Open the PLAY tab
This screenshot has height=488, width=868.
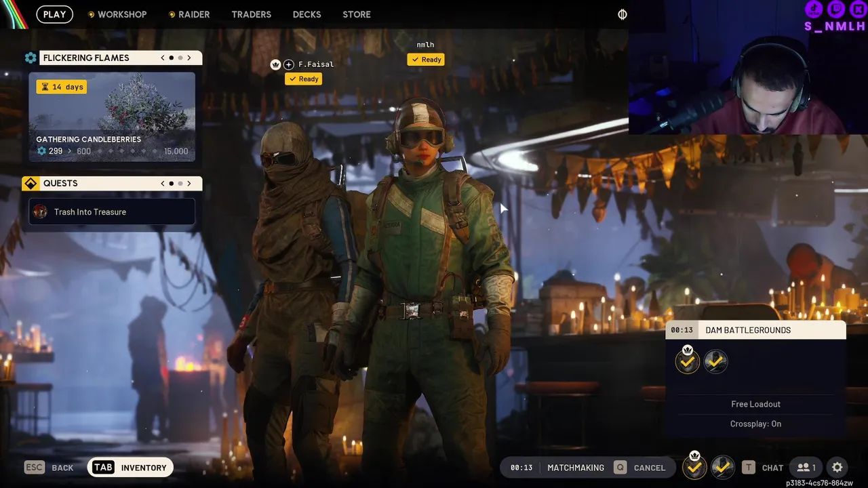pos(54,14)
